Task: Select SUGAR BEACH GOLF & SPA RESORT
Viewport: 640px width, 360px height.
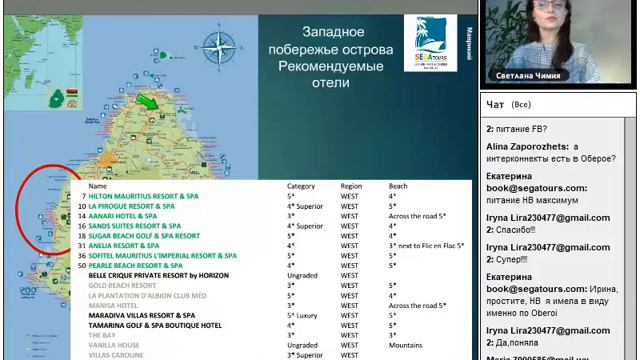Action: point(144,236)
